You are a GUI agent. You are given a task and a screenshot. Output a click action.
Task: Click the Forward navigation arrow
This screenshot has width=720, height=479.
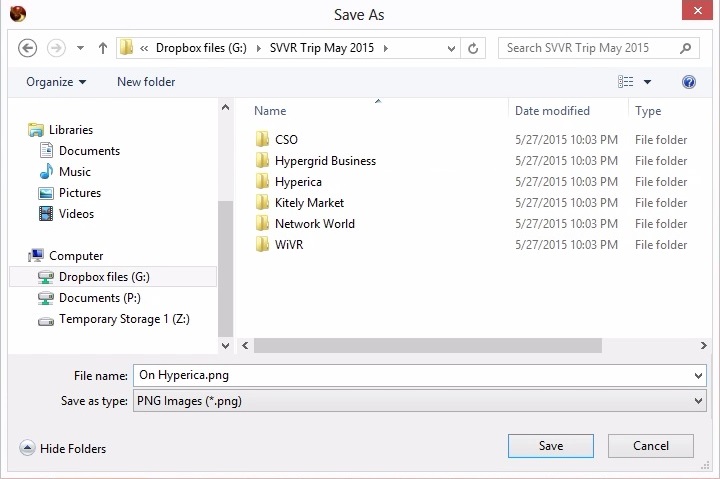(56, 48)
